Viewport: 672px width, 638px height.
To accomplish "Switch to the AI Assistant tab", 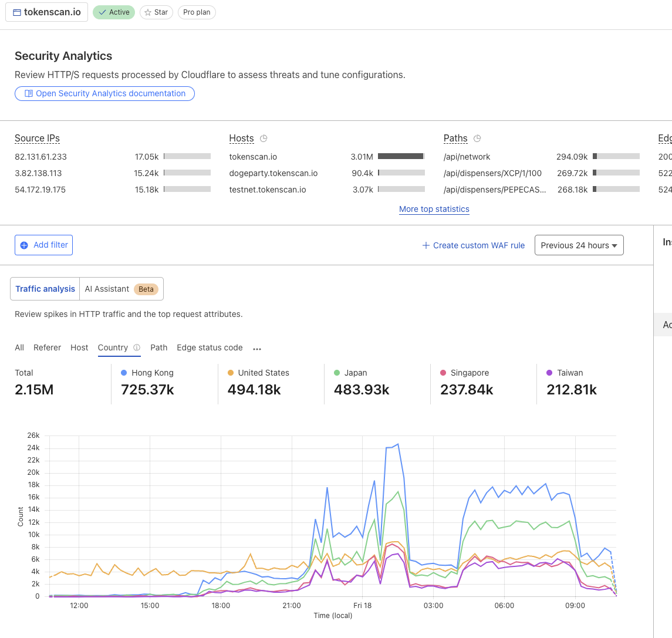I will (x=121, y=289).
